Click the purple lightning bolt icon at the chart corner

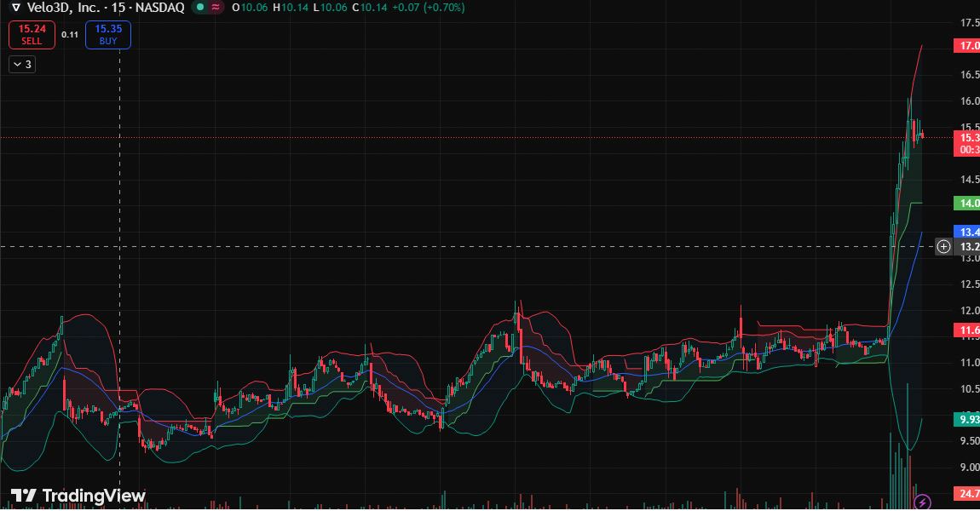tap(923, 502)
